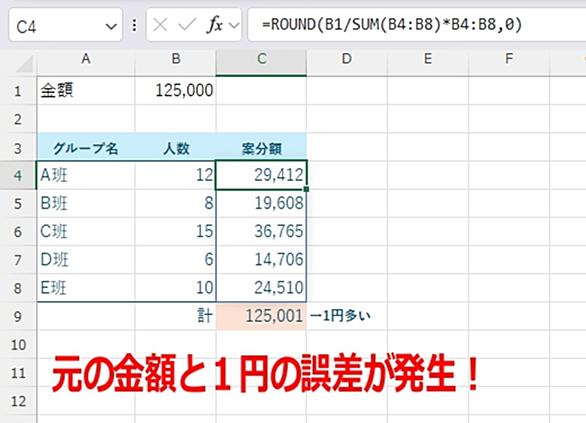586x423 pixels.
Task: Select column C header
Action: (x=261, y=59)
